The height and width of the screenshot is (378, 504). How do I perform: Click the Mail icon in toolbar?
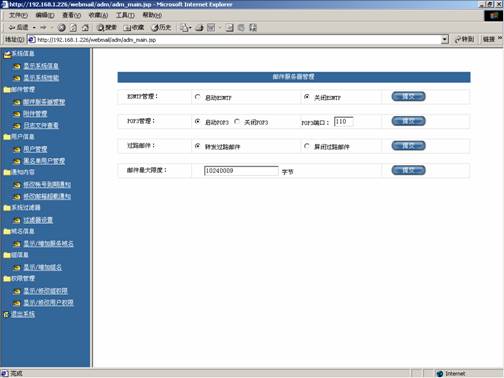coord(184,28)
